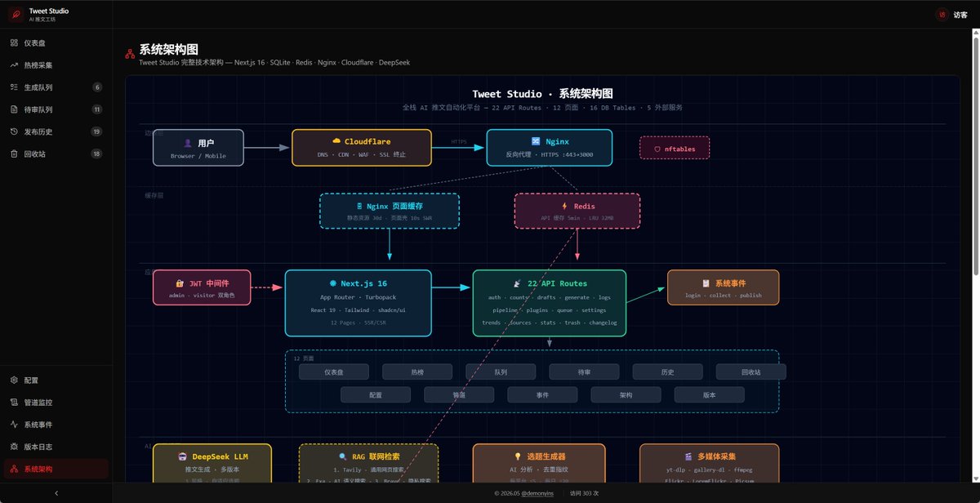Click the 待审队列 count badge 11
The image size is (980, 503).
(x=96, y=109)
